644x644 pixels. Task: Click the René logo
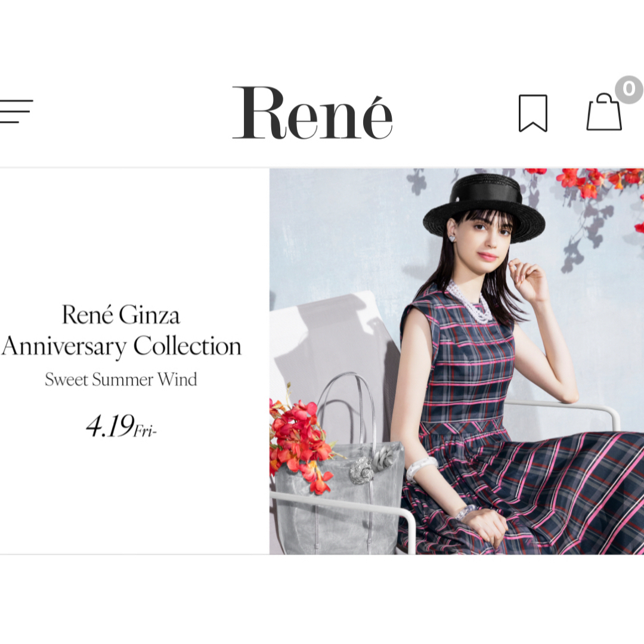(x=312, y=113)
